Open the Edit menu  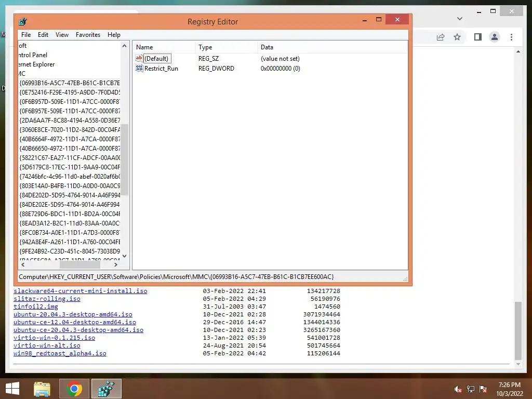click(43, 35)
